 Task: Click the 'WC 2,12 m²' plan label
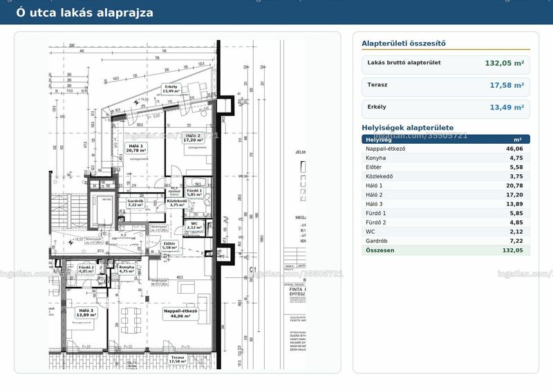(x=194, y=226)
